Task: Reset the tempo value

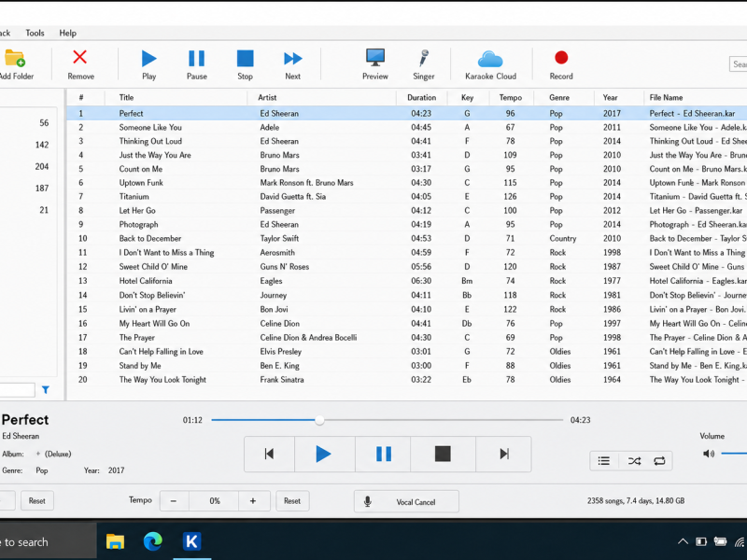Action: coord(292,501)
